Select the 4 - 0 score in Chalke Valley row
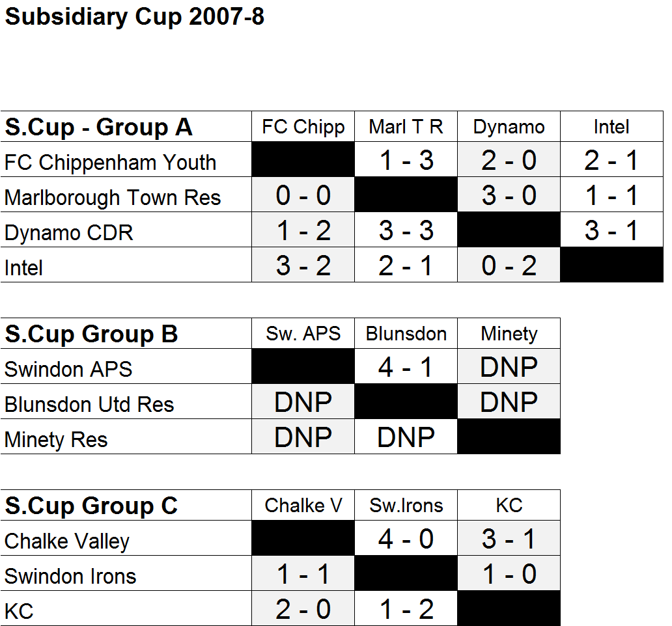Screen dimensions: 672x626 click(x=406, y=539)
